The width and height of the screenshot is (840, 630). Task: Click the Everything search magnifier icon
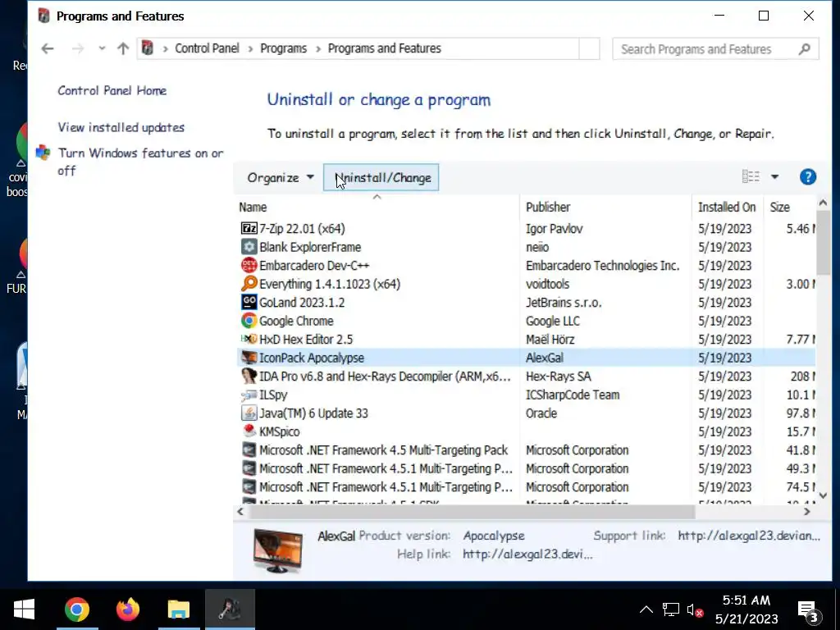[249, 283]
